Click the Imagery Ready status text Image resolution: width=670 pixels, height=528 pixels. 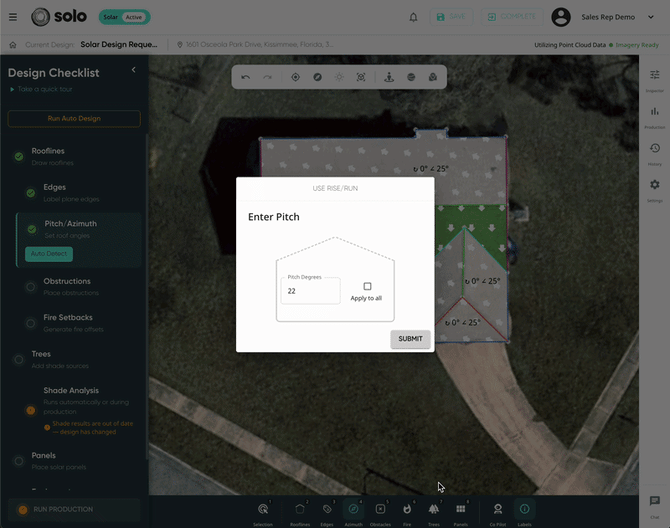click(x=637, y=45)
